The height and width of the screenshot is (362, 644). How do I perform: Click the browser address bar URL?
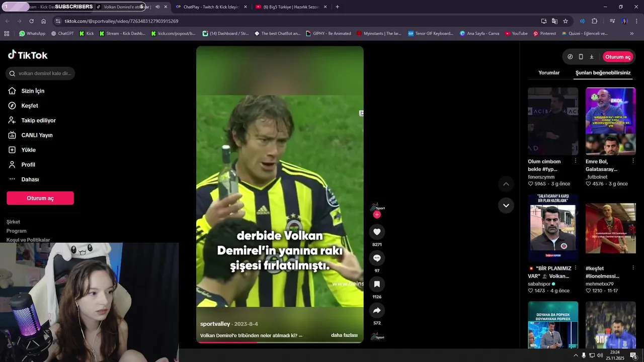[121, 21]
